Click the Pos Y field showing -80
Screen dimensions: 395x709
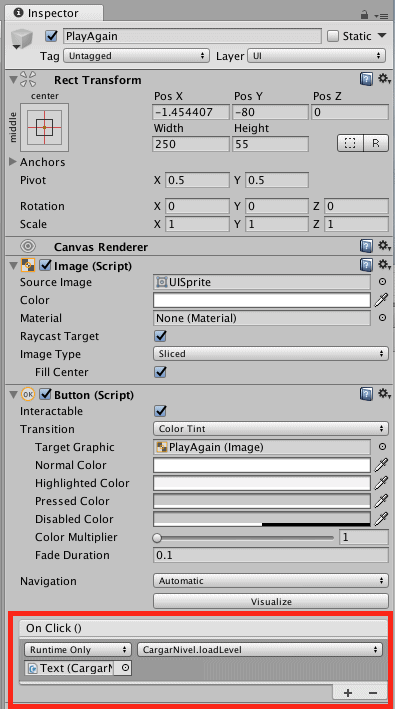(270, 112)
